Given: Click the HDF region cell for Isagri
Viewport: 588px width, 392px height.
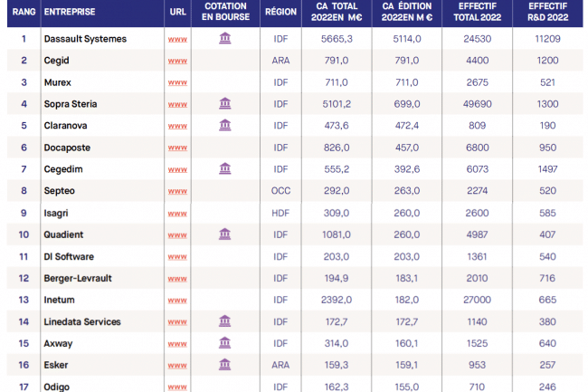Looking at the screenshot, I should pos(280,214).
